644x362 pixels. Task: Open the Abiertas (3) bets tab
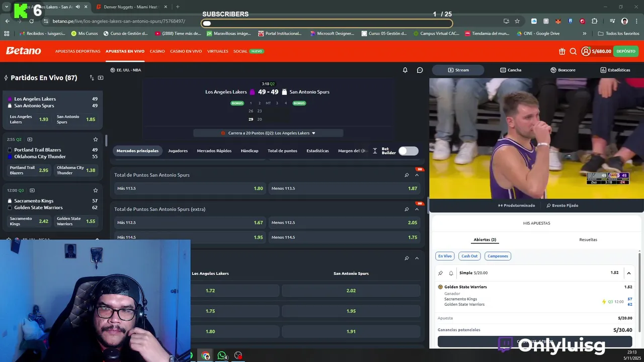pos(485,240)
